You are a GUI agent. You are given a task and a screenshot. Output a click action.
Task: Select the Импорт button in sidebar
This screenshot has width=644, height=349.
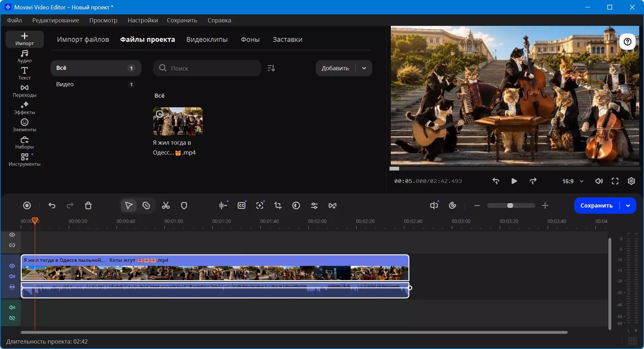tap(24, 39)
